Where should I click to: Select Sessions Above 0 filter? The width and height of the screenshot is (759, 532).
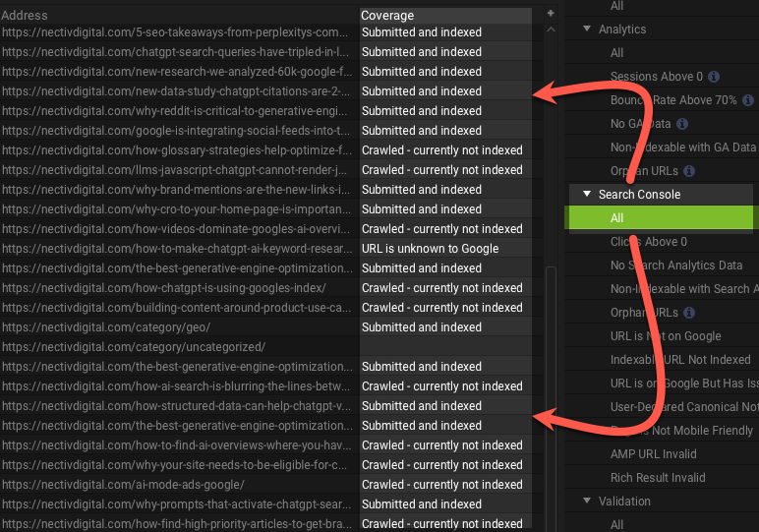[x=657, y=77]
